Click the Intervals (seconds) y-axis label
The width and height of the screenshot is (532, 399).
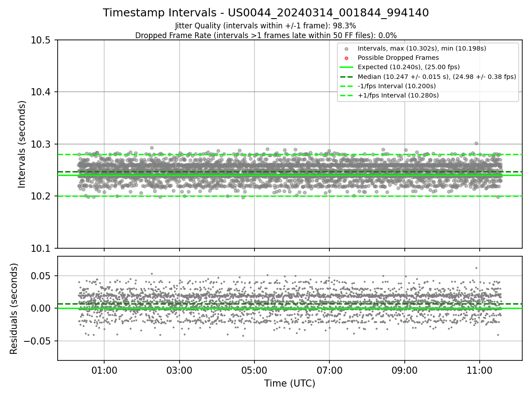coord(22,144)
